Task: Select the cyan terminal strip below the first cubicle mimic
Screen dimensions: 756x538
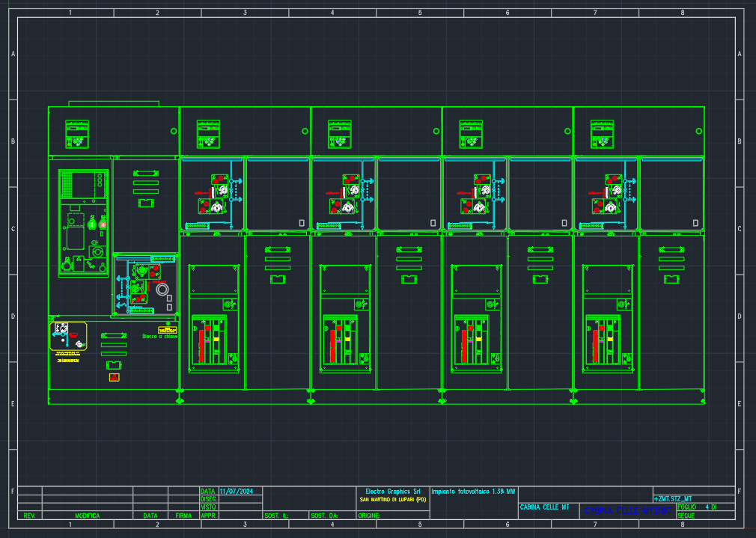Action: [x=197, y=226]
